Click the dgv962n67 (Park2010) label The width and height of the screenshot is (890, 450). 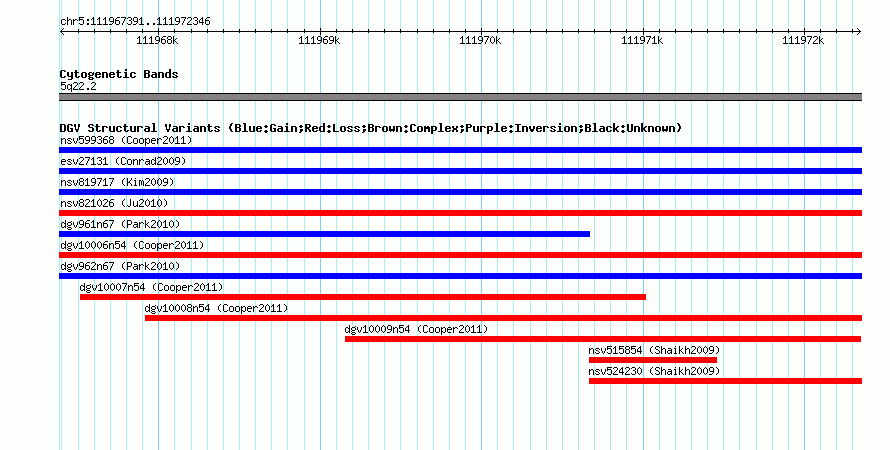coord(120,266)
